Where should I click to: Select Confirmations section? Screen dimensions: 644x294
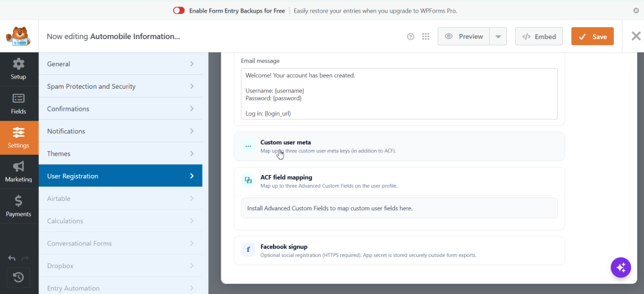click(x=120, y=108)
